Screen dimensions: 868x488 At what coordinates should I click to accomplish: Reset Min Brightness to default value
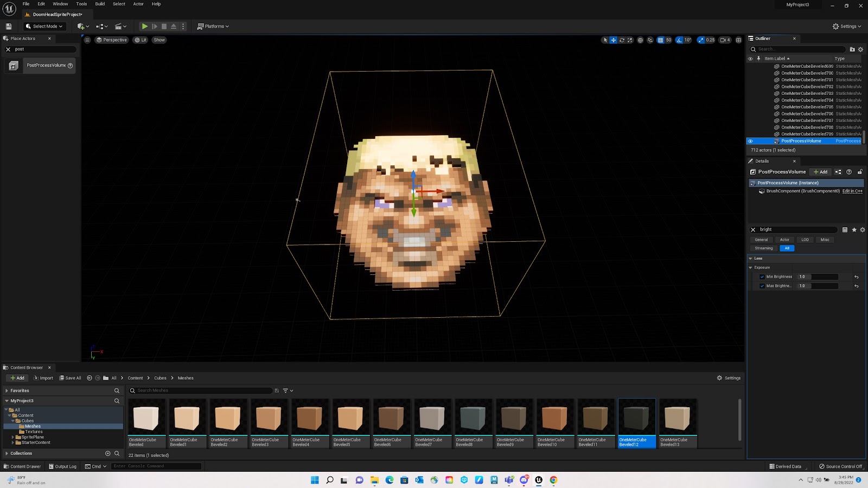pyautogui.click(x=857, y=277)
